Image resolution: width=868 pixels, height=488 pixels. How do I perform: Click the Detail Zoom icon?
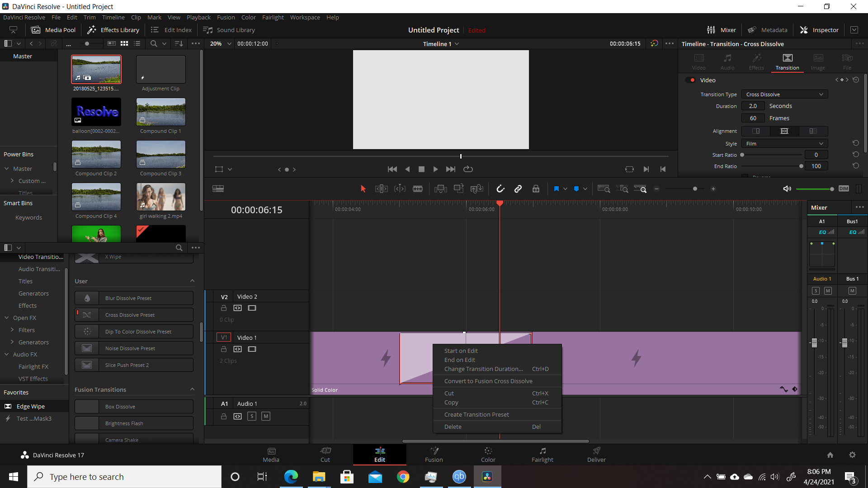click(622, 189)
